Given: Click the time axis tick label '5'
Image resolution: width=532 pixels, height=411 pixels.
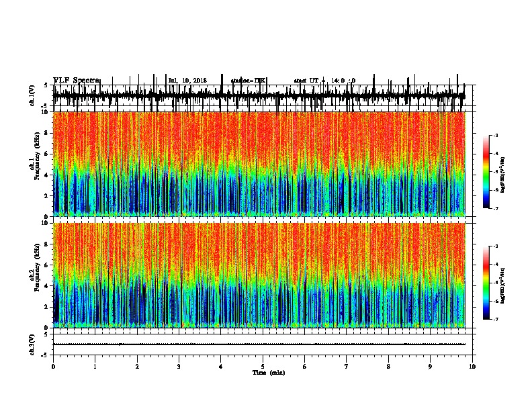Looking at the screenshot, I should [x=263, y=367].
